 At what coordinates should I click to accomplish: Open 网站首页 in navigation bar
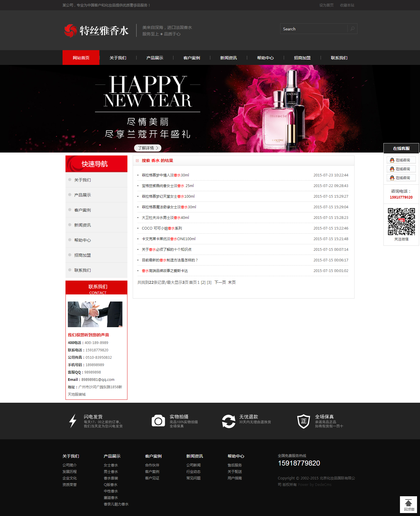[81, 58]
